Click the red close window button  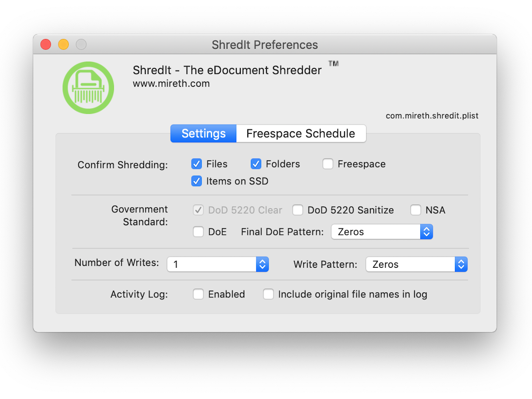[x=46, y=44]
